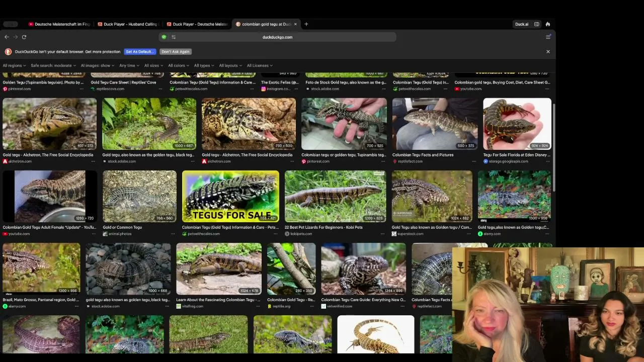The image size is (644, 362).
Task: Open options for 'Colombian Gold Tegu Adult Female' result
Action: click(x=94, y=234)
